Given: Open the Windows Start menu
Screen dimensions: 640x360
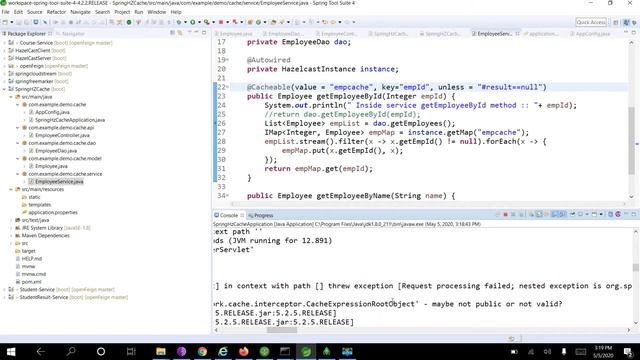Looking at the screenshot, I should pos(11,351).
